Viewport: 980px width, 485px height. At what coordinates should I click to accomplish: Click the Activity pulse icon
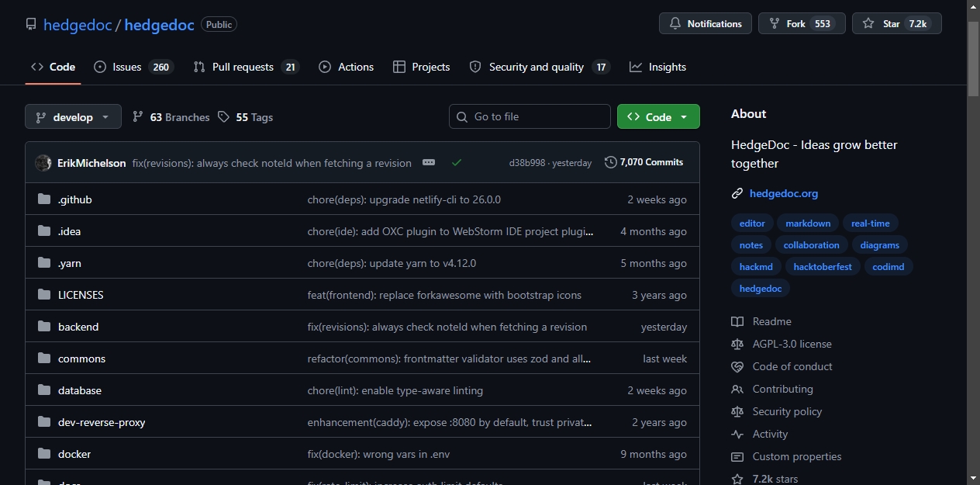pyautogui.click(x=737, y=434)
